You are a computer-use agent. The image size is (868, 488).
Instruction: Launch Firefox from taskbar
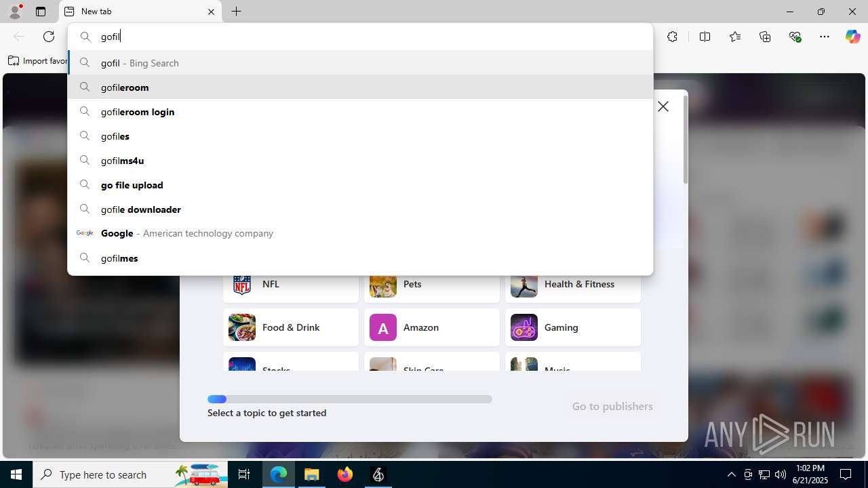click(x=345, y=474)
